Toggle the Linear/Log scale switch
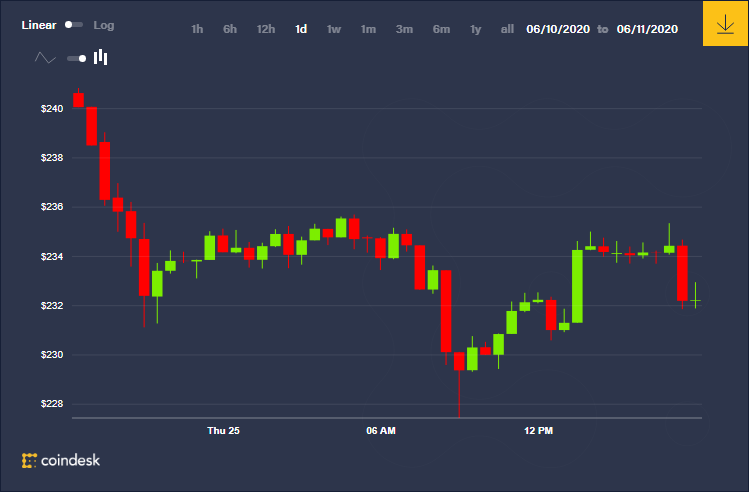This screenshot has width=749, height=492. pos(74,24)
